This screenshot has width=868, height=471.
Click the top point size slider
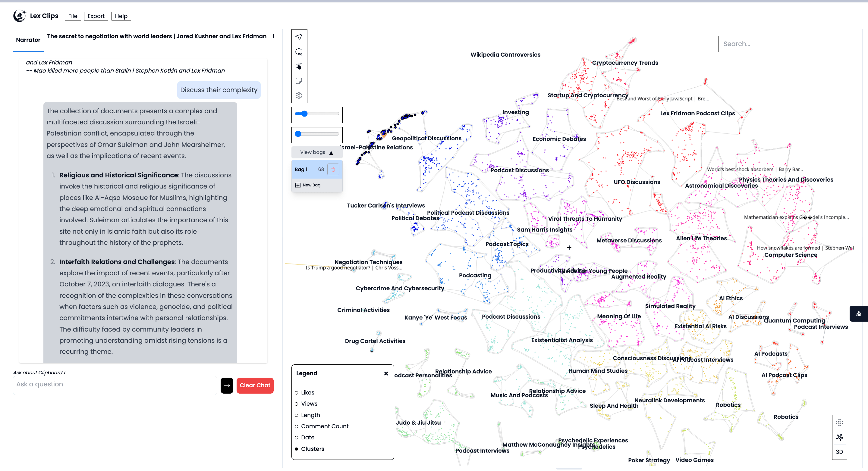click(x=317, y=114)
